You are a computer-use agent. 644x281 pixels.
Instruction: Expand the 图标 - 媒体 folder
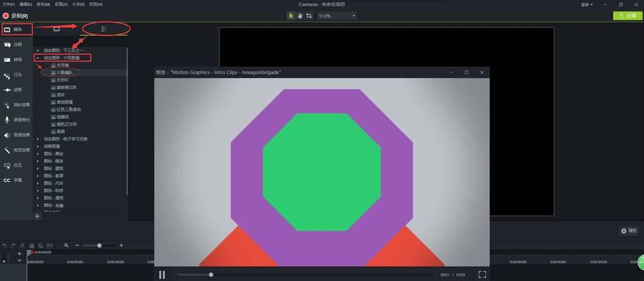(38, 161)
